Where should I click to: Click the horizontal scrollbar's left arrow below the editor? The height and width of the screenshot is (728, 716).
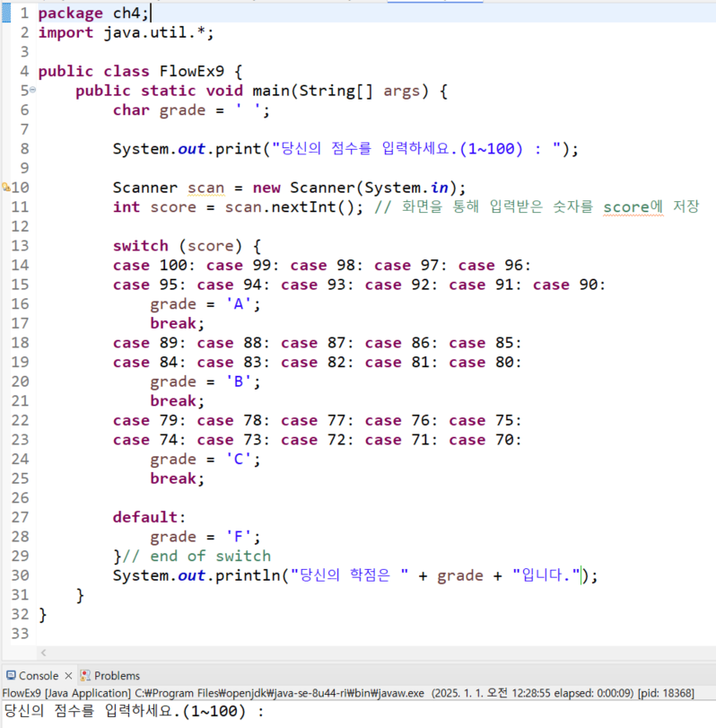tap(43, 653)
